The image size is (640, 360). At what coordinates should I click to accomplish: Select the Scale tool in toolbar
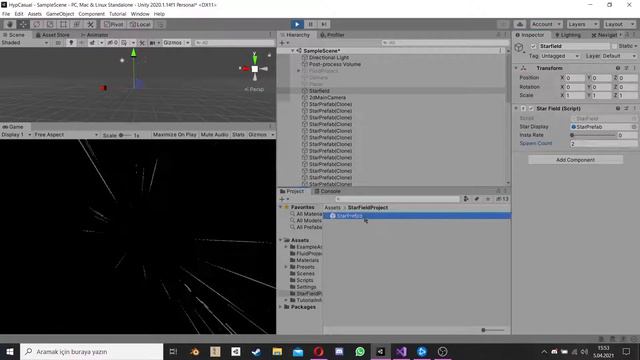click(x=50, y=24)
